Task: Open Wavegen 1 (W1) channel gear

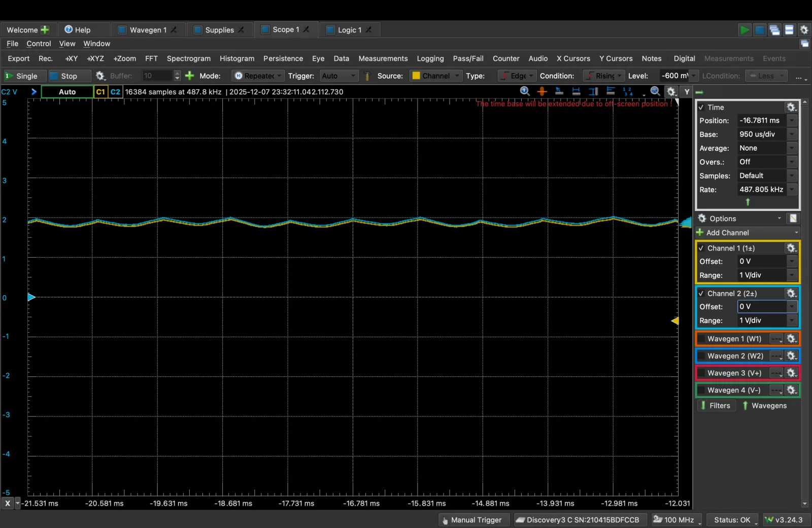Action: (x=791, y=338)
